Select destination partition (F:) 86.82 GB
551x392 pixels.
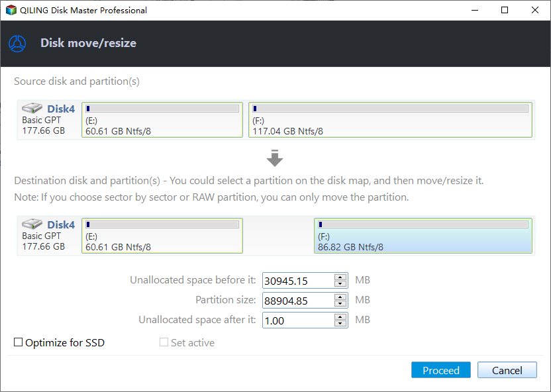[x=423, y=236]
